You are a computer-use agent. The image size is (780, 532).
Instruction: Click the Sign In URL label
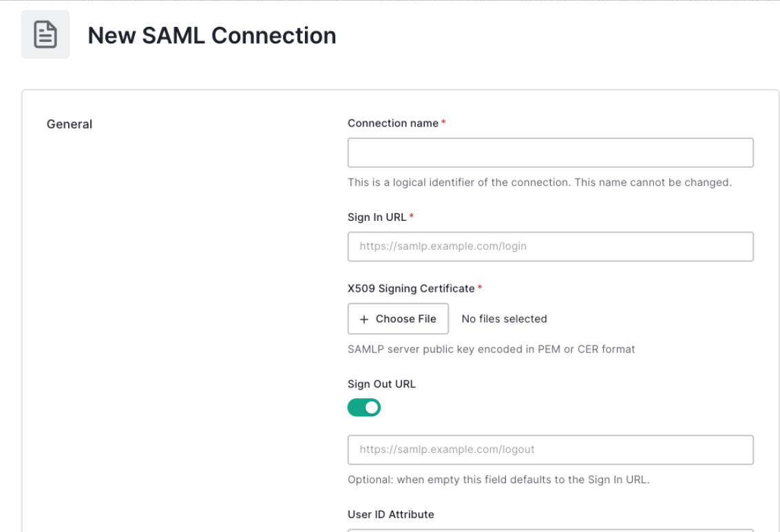pyautogui.click(x=377, y=217)
